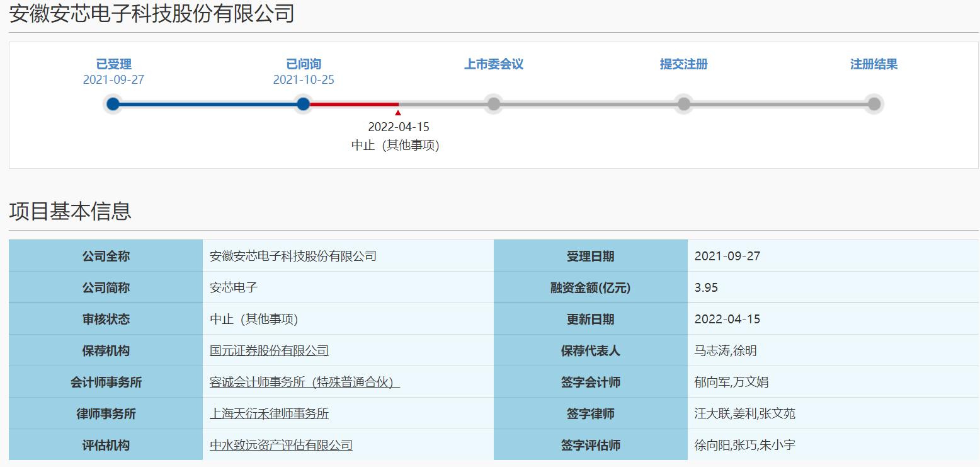Click 中止（其他事项）text under the timeline

point(396,145)
